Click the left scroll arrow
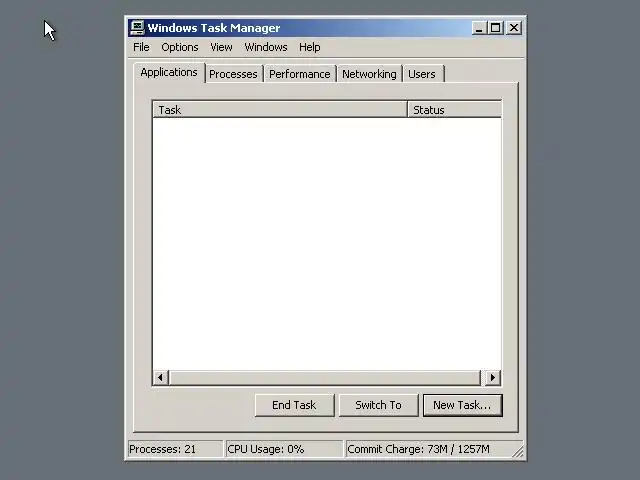This screenshot has height=480, width=640. (160, 378)
